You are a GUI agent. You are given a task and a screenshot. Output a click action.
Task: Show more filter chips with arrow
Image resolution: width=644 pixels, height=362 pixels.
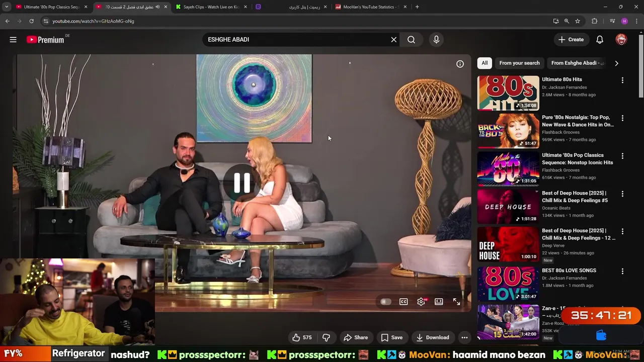[x=616, y=63]
